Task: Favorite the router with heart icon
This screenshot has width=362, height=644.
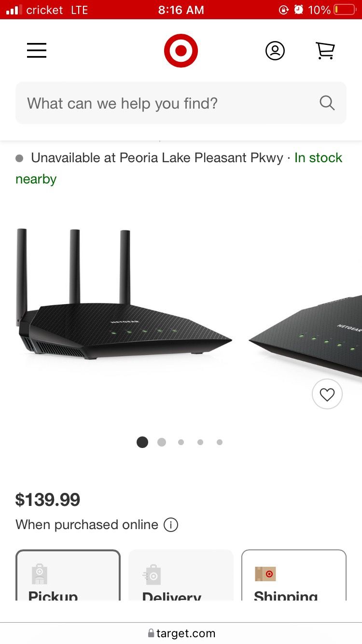Action: point(327,394)
